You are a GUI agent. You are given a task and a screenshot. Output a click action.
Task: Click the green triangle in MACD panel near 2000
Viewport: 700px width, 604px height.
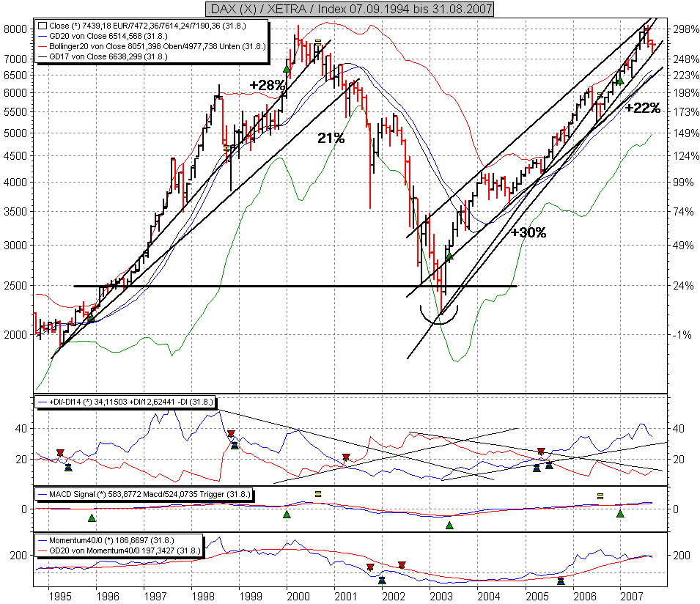(287, 515)
